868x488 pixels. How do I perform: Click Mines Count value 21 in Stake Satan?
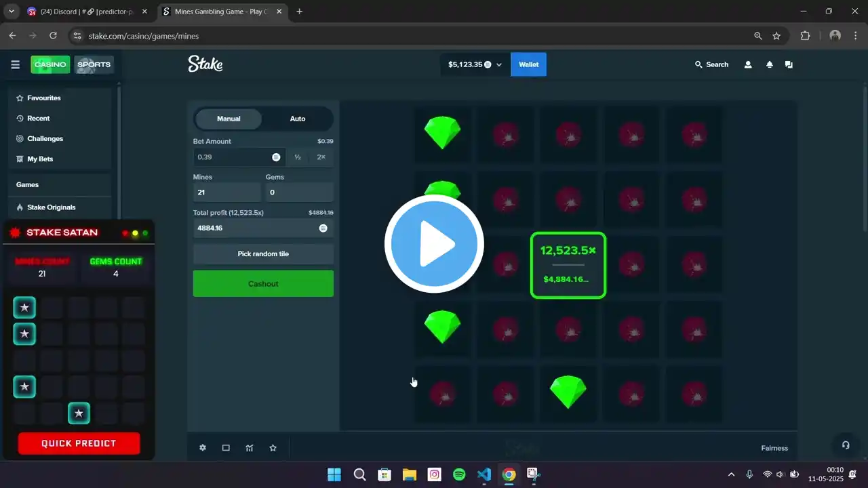(x=42, y=274)
